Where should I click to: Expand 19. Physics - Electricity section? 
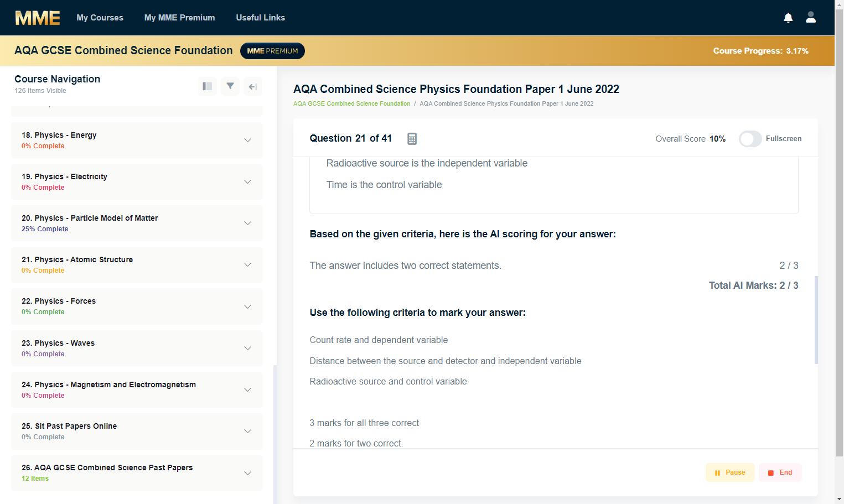137,181
